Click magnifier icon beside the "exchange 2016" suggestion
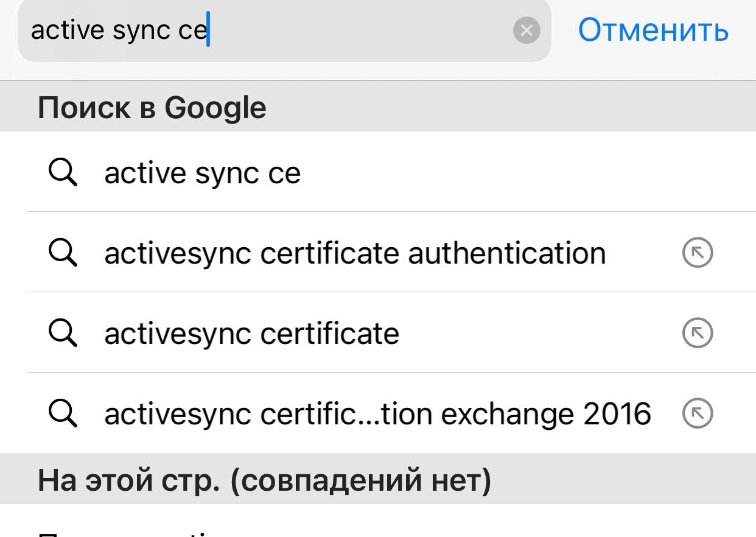Image resolution: width=756 pixels, height=537 pixels. pos(63,413)
